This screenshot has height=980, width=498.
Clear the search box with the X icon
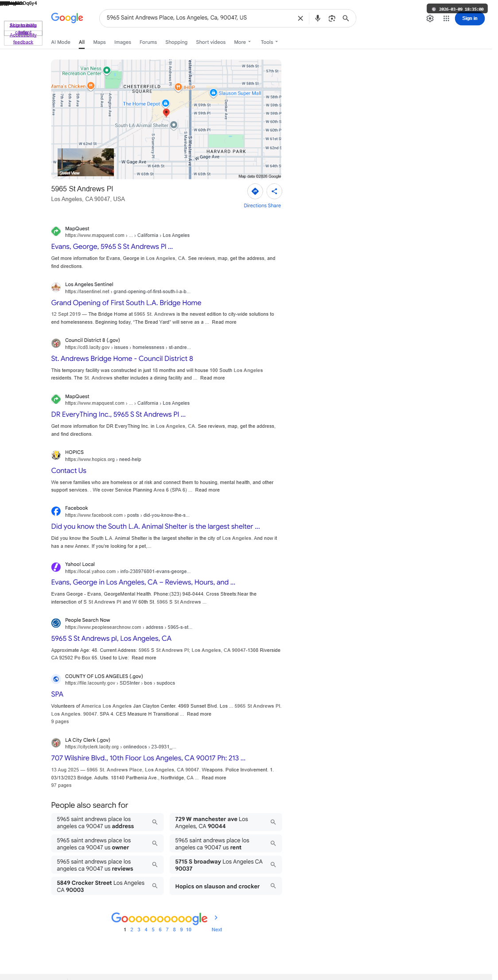point(300,18)
